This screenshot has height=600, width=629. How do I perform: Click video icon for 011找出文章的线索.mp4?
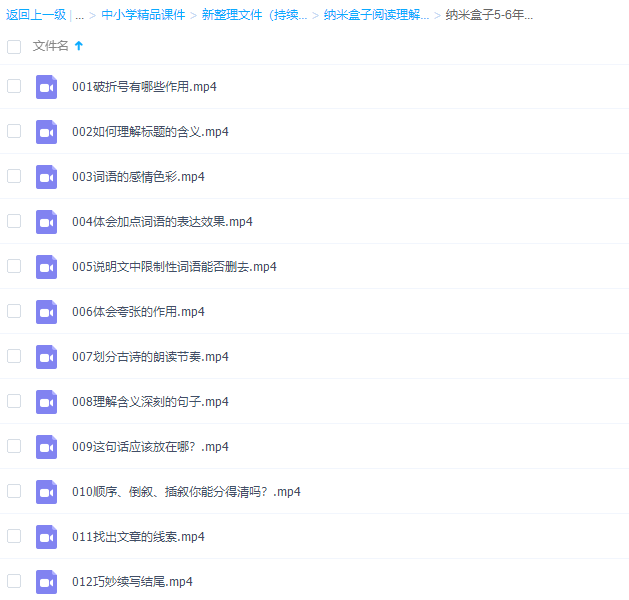click(x=46, y=537)
